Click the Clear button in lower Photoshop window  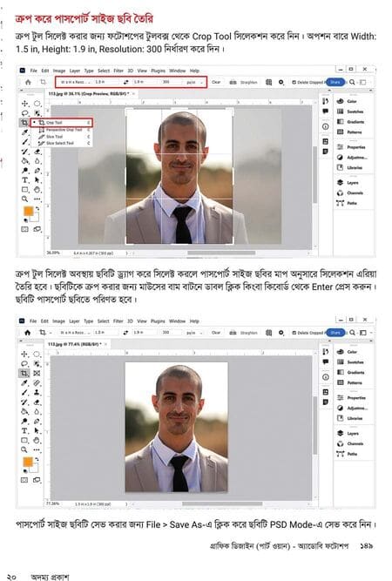click(x=216, y=333)
